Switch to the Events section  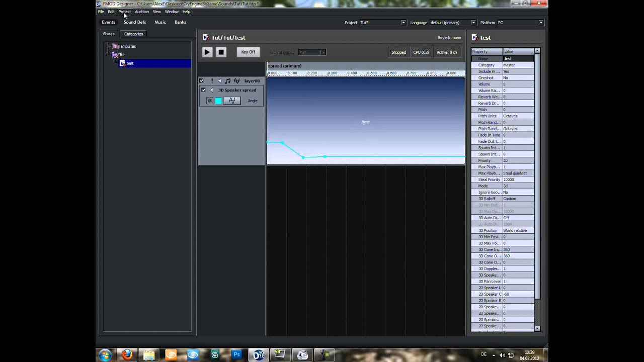108,22
